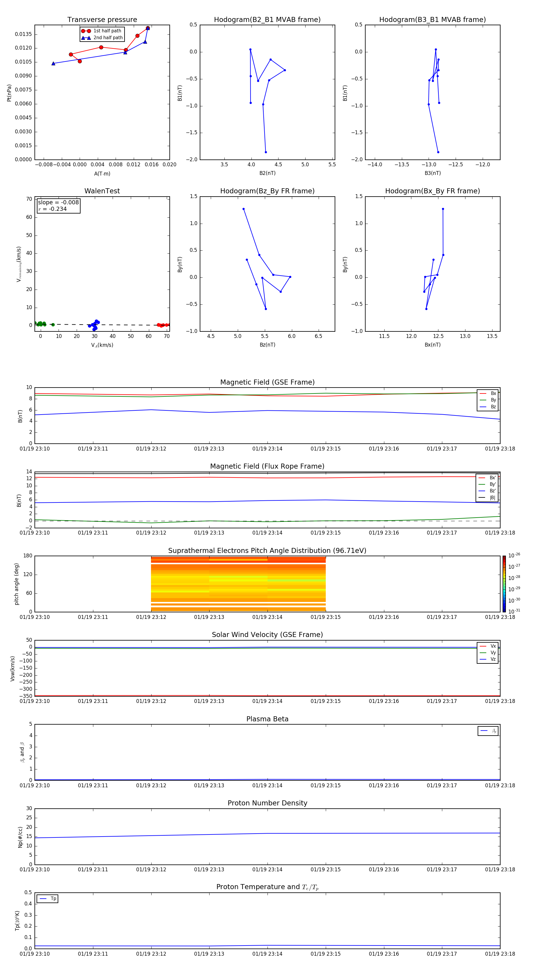Click the 'Transverse pressure' plot title
Image resolution: width=535 pixels, height=980 pixels.
(102, 19)
